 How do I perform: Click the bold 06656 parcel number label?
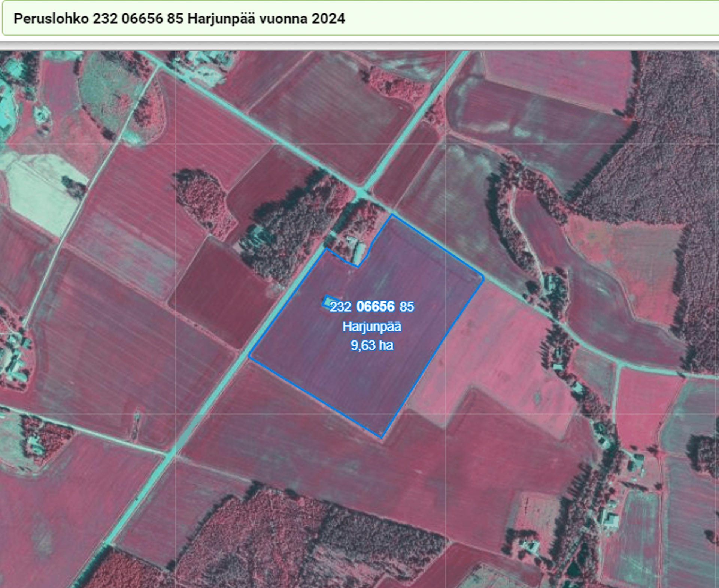point(375,306)
